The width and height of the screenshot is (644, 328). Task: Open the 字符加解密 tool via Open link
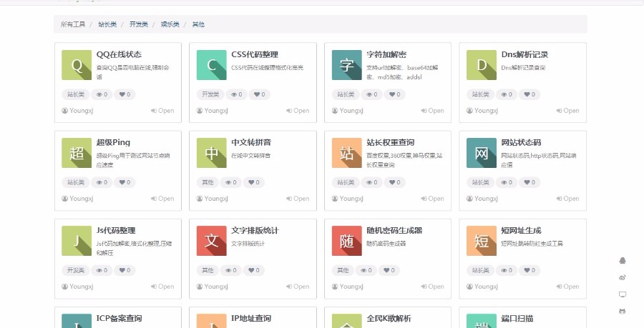tap(432, 111)
